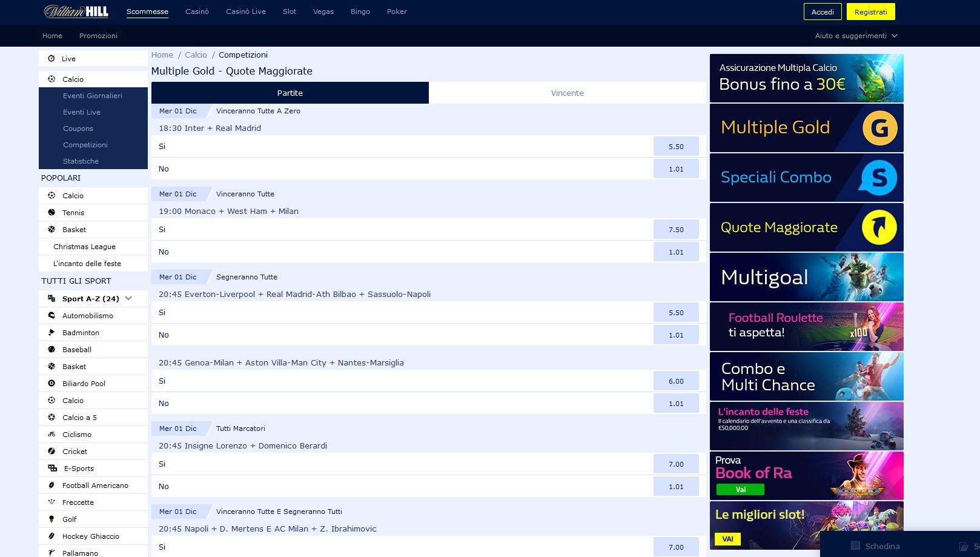Open the Vegas menu item
The image size is (980, 557).
(x=323, y=12)
